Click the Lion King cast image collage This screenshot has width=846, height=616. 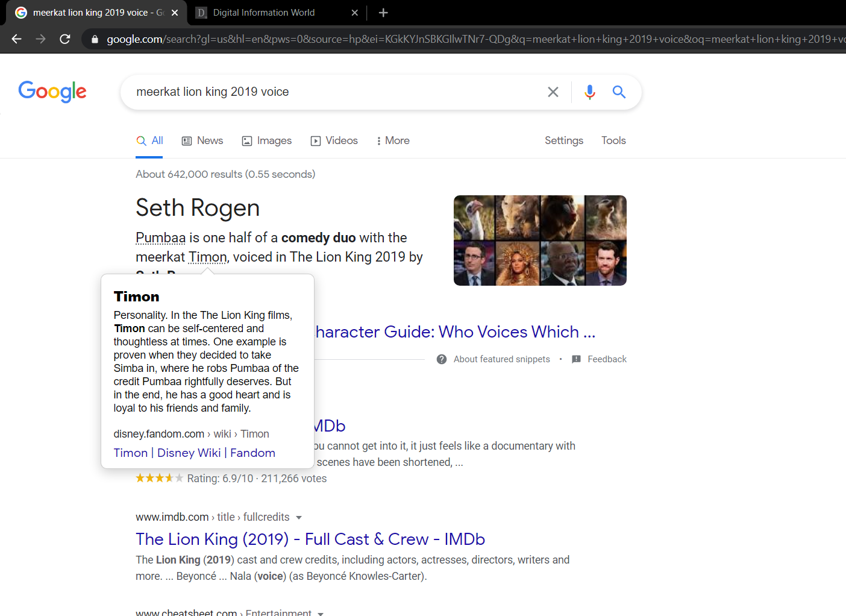(x=540, y=240)
